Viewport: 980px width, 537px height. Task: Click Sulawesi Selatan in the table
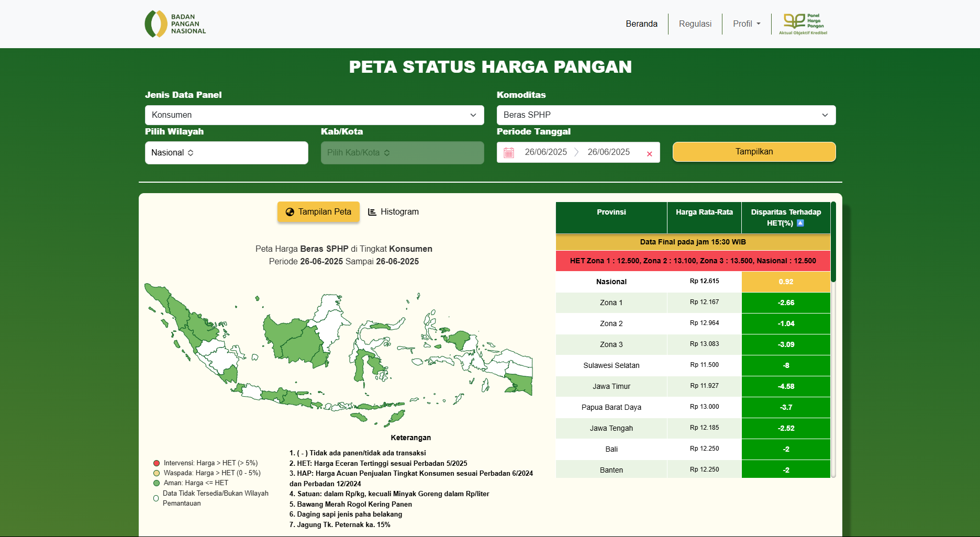click(x=611, y=365)
